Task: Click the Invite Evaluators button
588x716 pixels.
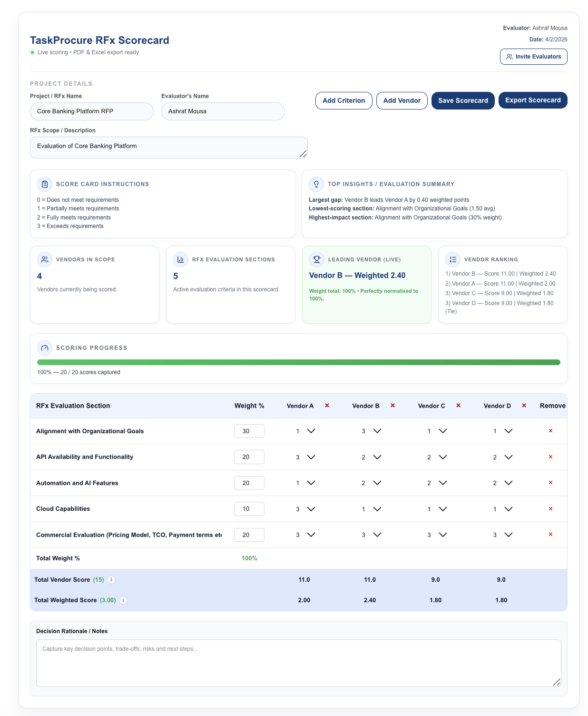Action: pos(533,57)
